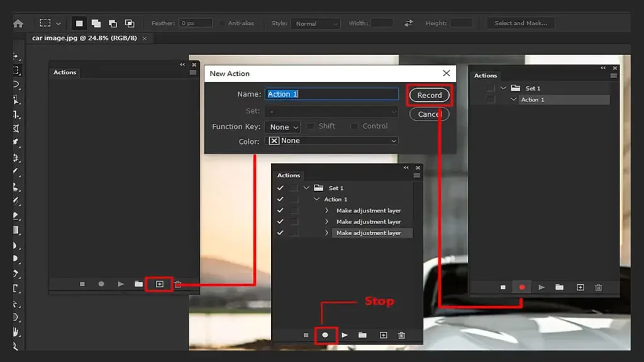This screenshot has height=362, width=644.
Task: Open the left Actions panel flyout menu
Action: (x=193, y=73)
